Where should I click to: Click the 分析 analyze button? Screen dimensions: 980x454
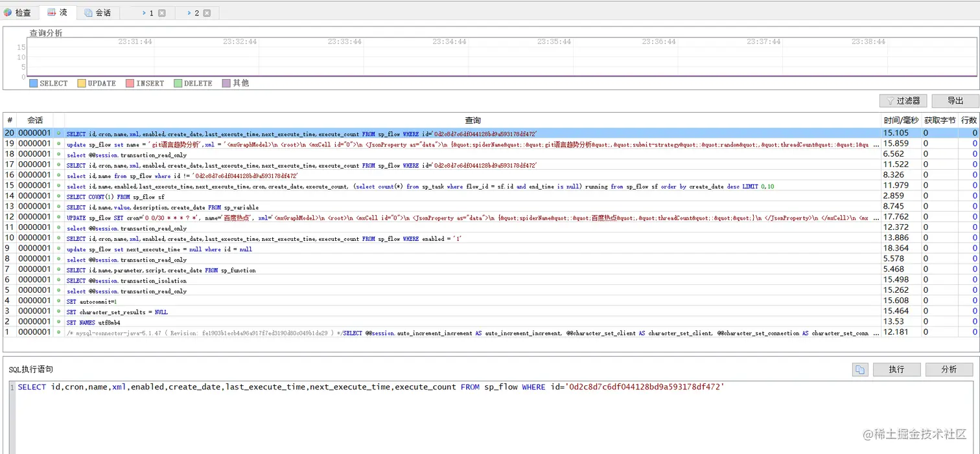(949, 369)
